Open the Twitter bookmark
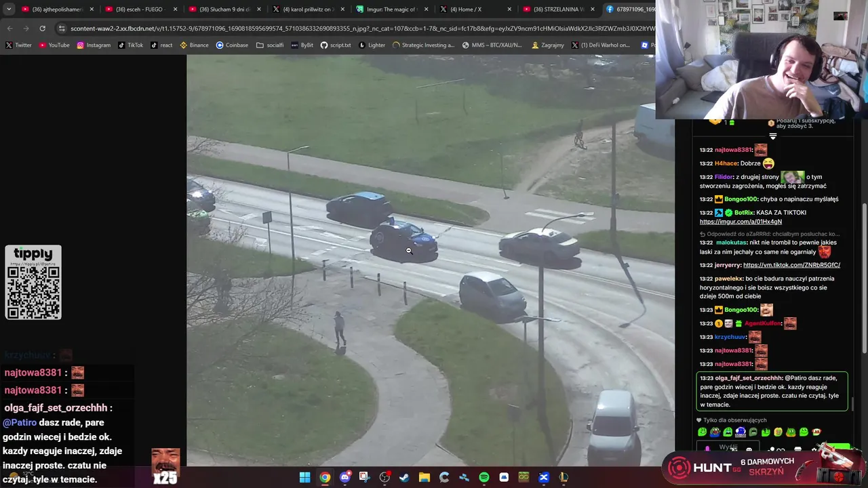The height and width of the screenshot is (488, 868). click(18, 45)
